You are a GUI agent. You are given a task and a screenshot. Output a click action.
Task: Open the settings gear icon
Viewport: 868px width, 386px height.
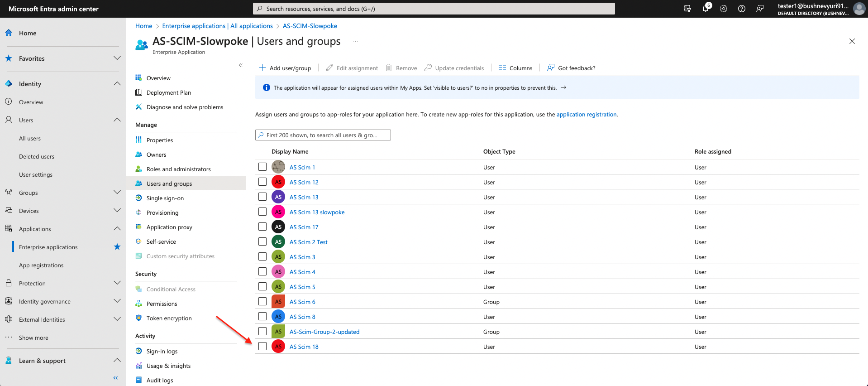pos(724,9)
